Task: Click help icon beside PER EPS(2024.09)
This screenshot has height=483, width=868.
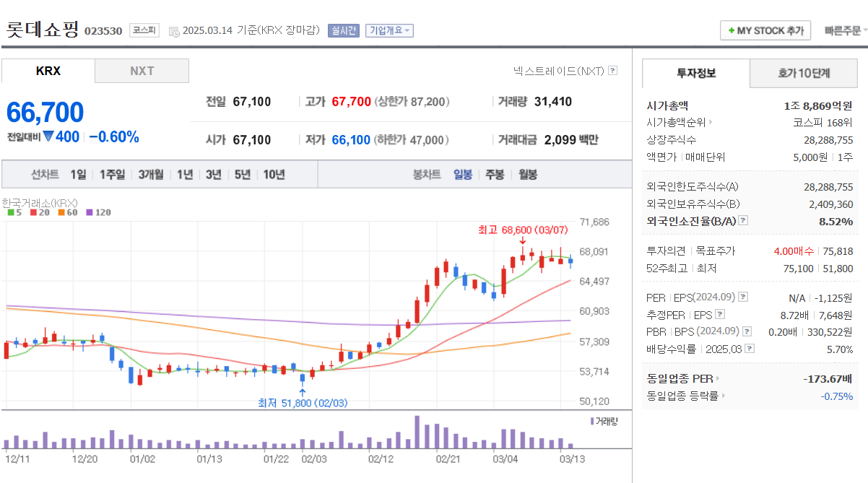Action: (x=743, y=297)
